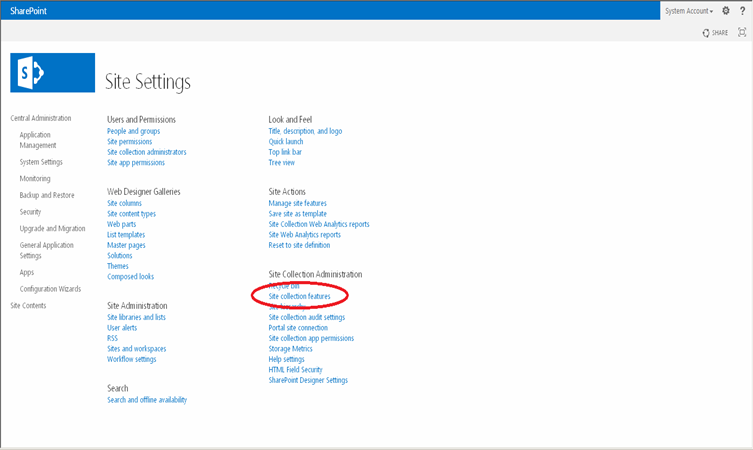Open Site Contents in sidebar
Viewport: 753px width, 450px height.
tap(28, 305)
